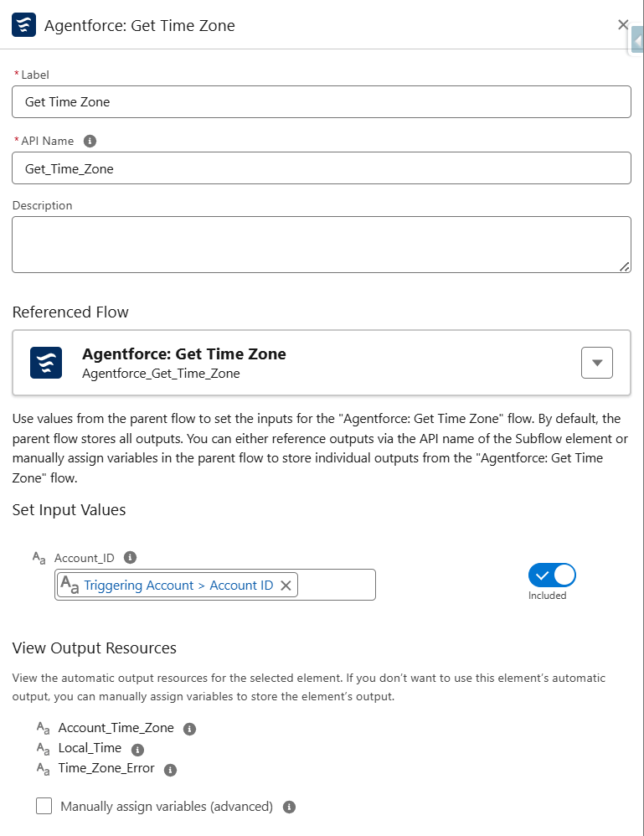Click the Account_Time_Zone info icon
Viewport: 644px width, 836px height.
click(189, 729)
